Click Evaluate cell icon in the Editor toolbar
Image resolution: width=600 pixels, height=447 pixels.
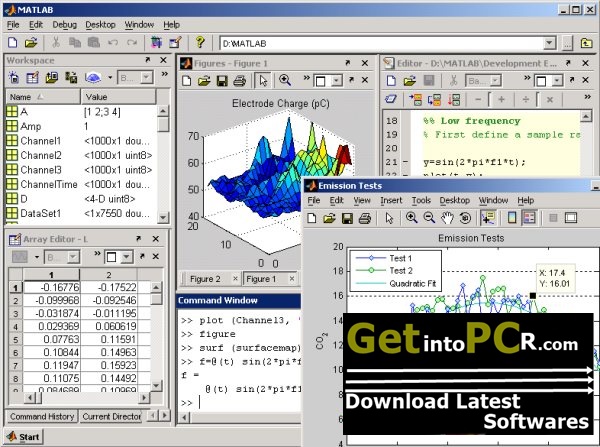[x=416, y=100]
